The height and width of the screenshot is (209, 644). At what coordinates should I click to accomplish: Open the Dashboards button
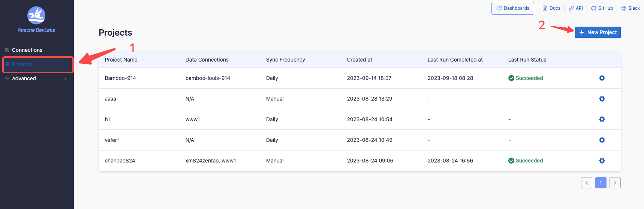512,8
